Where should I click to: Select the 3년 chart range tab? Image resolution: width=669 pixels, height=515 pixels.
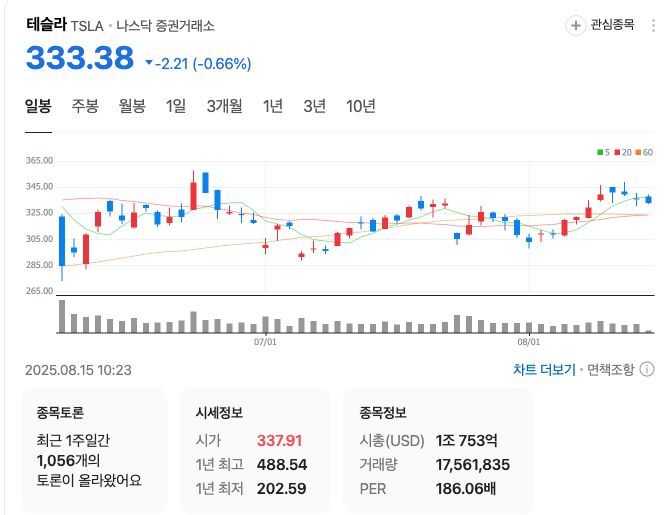point(314,106)
